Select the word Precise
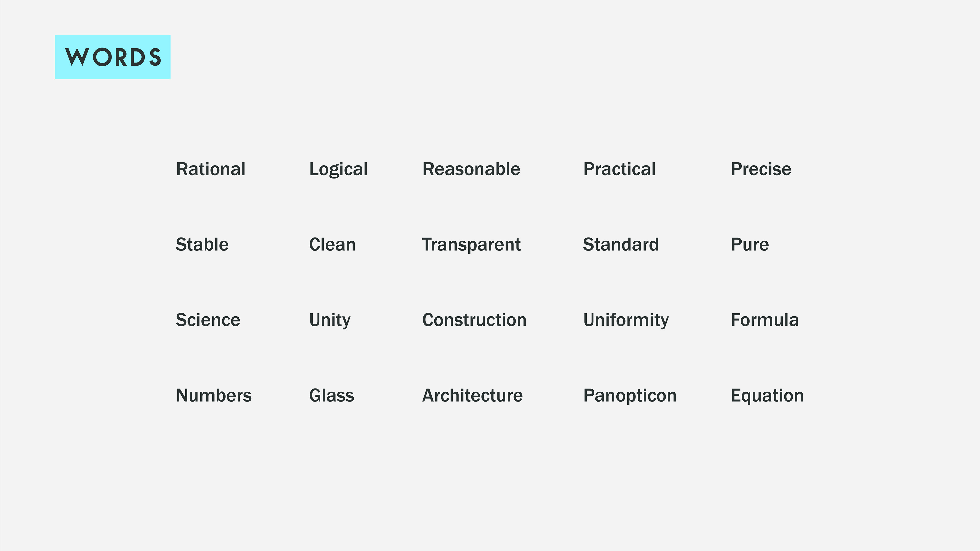980x551 pixels. point(761,169)
